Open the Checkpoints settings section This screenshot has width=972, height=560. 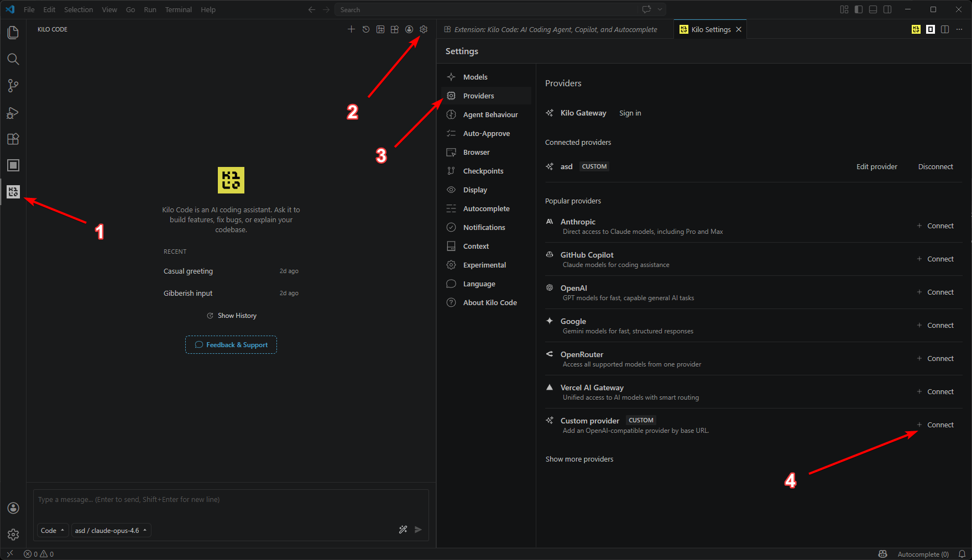coord(487,171)
